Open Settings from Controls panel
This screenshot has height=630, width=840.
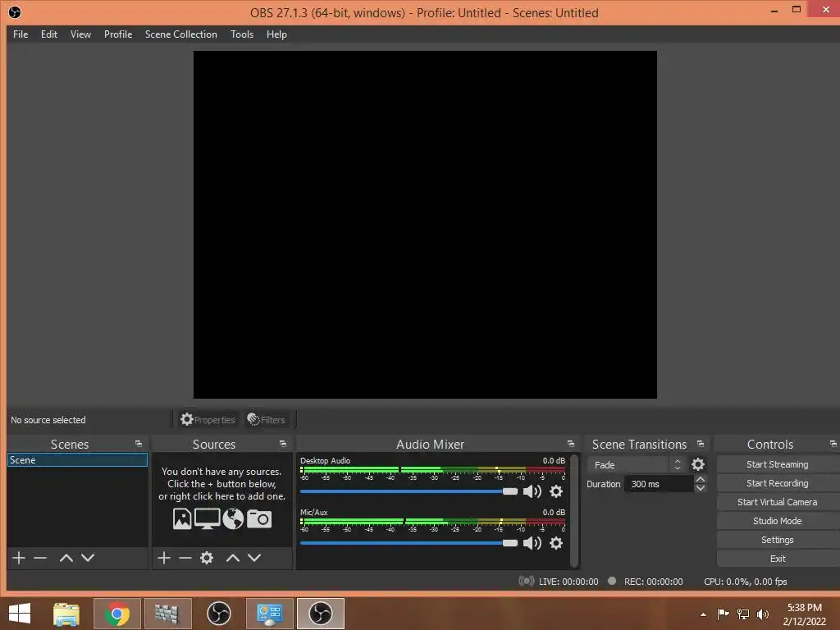click(778, 540)
